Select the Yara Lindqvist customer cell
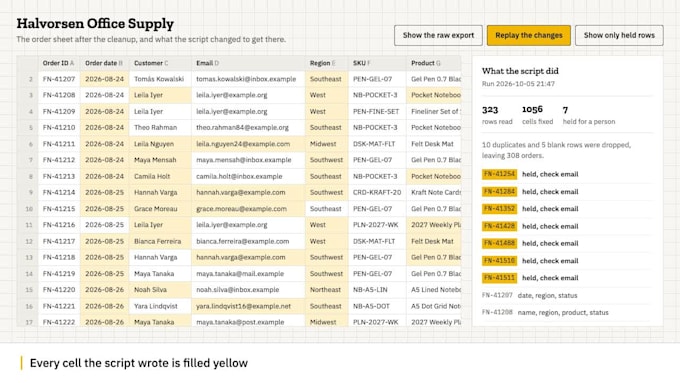Image resolution: width=680 pixels, height=383 pixels. click(160, 306)
